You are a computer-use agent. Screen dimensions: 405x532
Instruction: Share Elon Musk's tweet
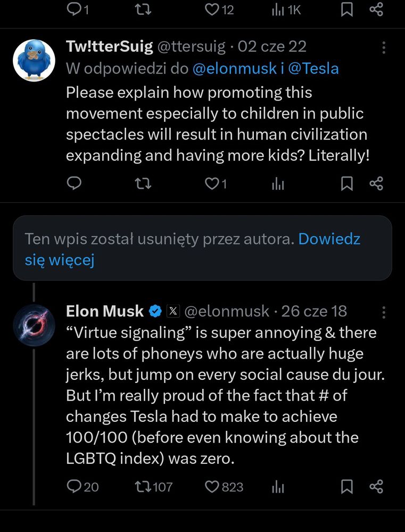click(x=376, y=486)
